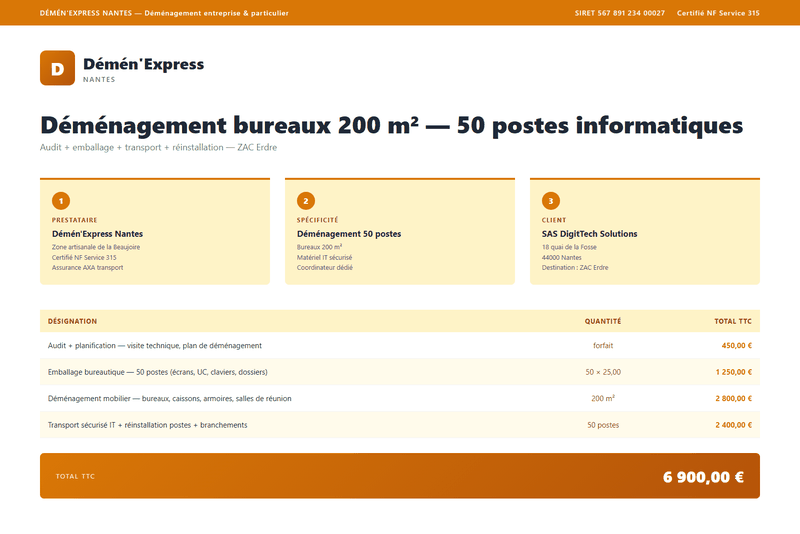
Task: Click the 450,00 € amount
Action: [x=736, y=346]
